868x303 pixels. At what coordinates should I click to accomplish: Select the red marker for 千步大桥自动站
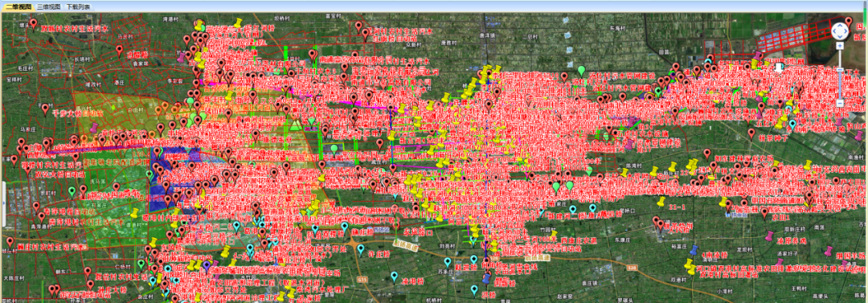coord(45,109)
